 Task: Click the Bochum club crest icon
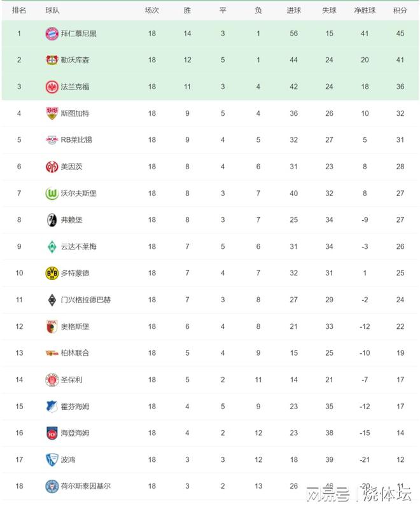tap(52, 459)
